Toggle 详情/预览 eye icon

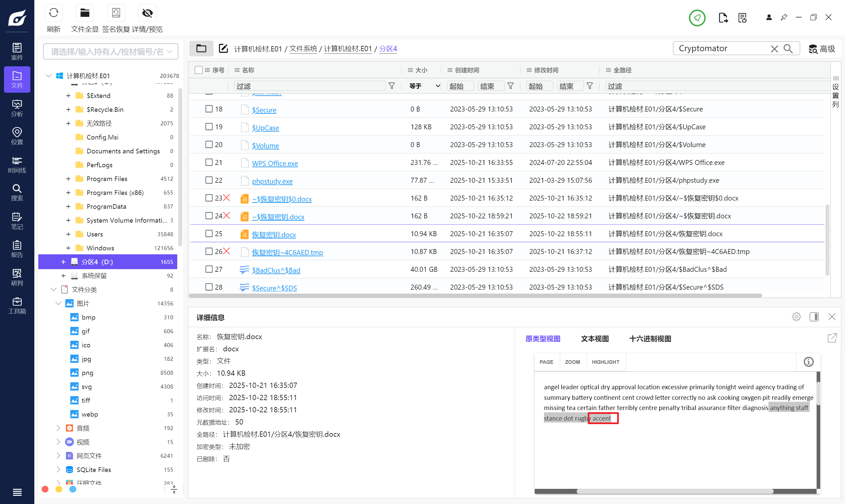click(147, 13)
